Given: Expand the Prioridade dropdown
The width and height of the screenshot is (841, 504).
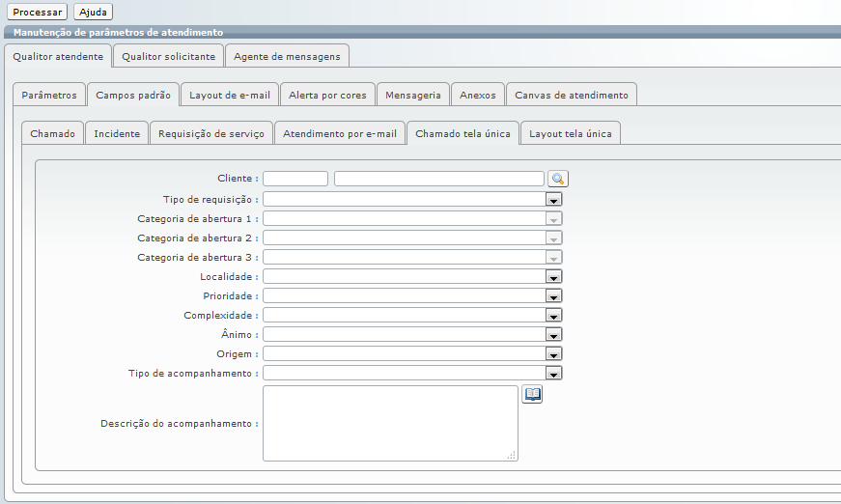Looking at the screenshot, I should (553, 295).
